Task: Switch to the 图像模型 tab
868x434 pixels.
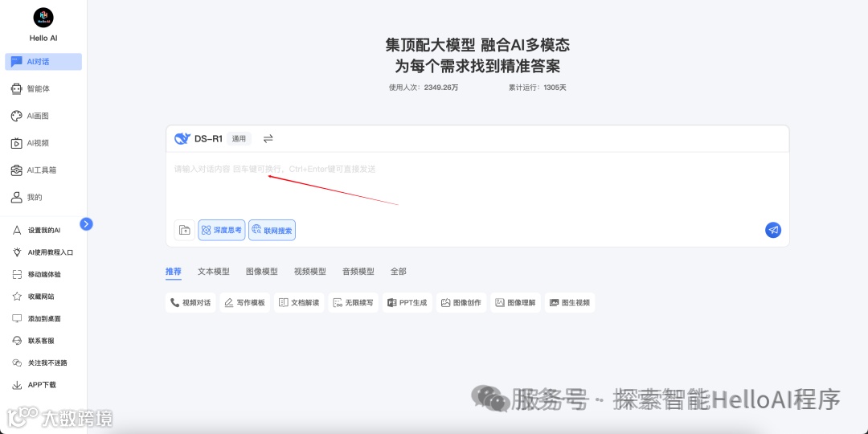Action: [262, 272]
